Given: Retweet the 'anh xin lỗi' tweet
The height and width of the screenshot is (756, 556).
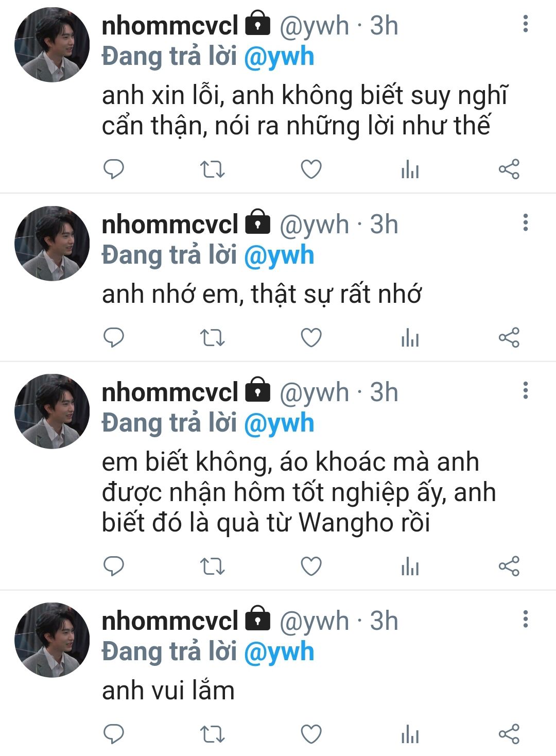Looking at the screenshot, I should pos(212,169).
